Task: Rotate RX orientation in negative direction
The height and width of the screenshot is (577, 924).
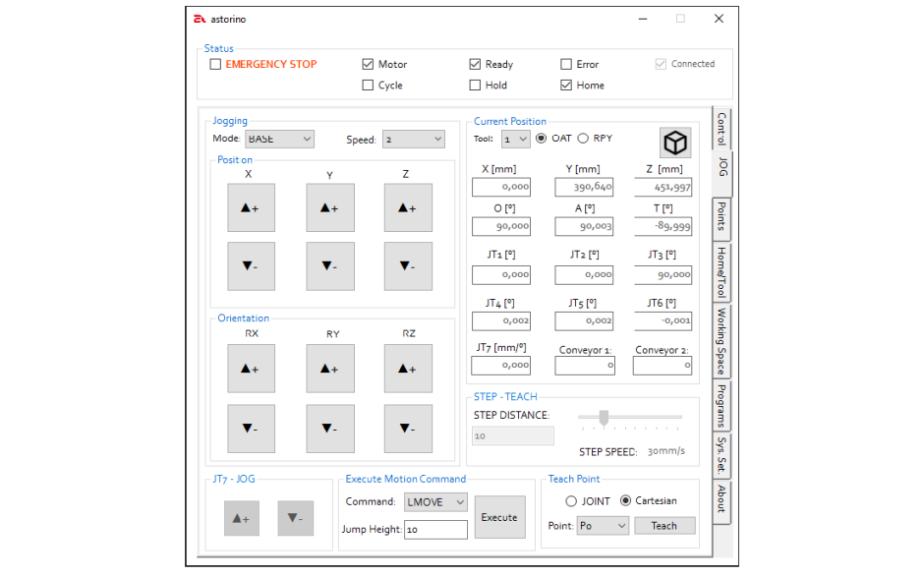Action: click(x=251, y=429)
